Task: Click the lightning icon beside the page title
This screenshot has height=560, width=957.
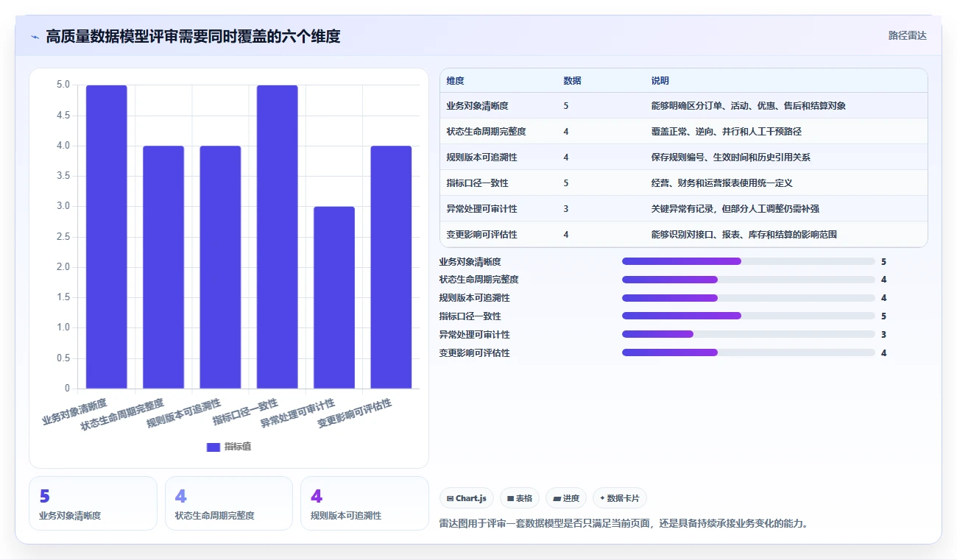Action: pyautogui.click(x=35, y=36)
